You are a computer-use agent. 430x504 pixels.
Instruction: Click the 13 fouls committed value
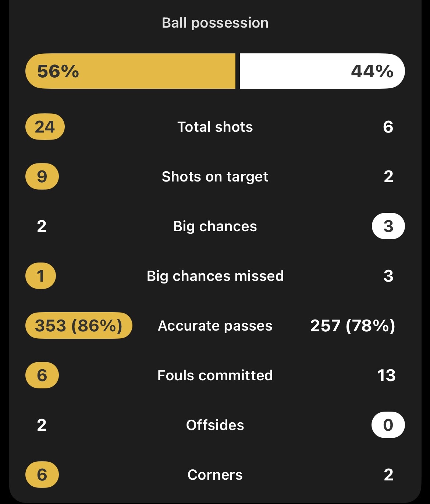click(x=386, y=376)
